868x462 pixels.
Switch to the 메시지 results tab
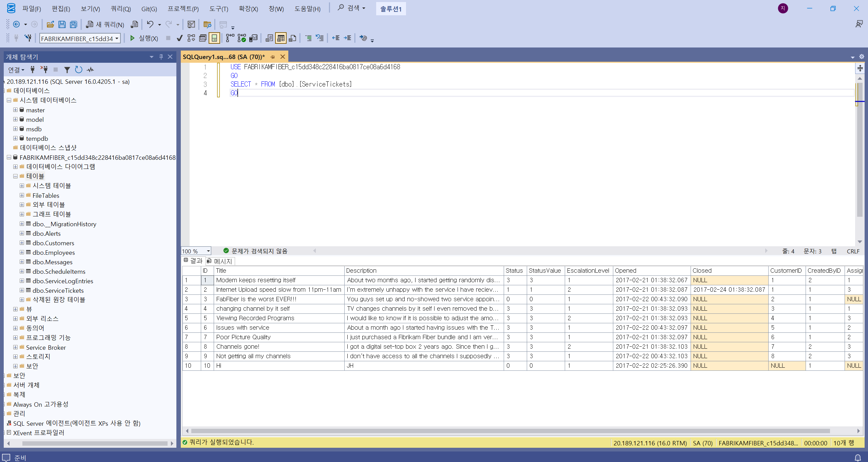click(x=220, y=261)
